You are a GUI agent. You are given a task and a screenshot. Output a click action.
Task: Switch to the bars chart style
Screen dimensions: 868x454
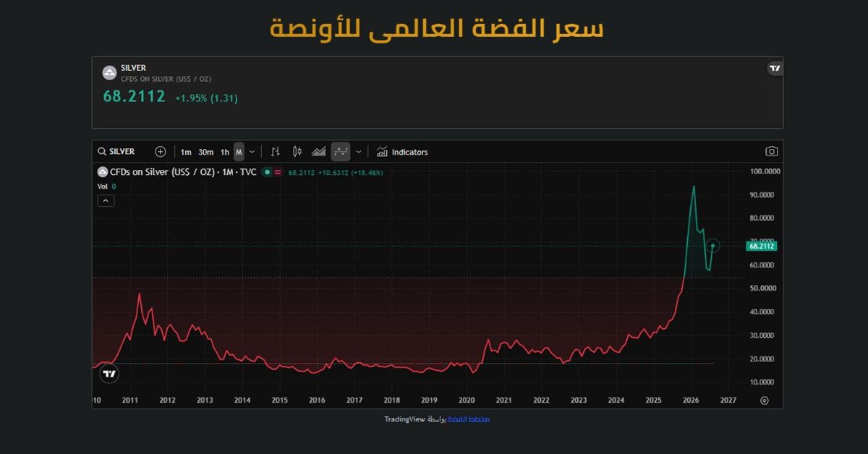coord(275,152)
